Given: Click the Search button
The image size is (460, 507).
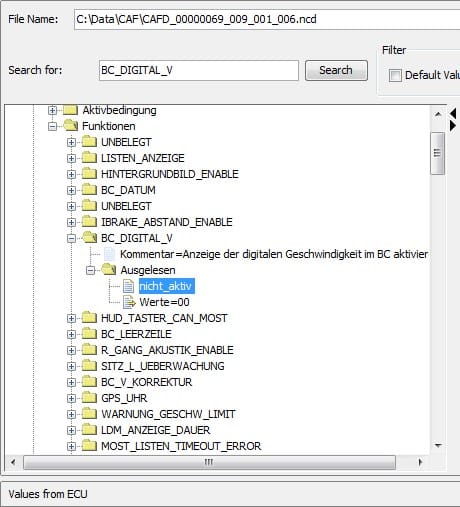Looking at the screenshot, I should coord(336,70).
